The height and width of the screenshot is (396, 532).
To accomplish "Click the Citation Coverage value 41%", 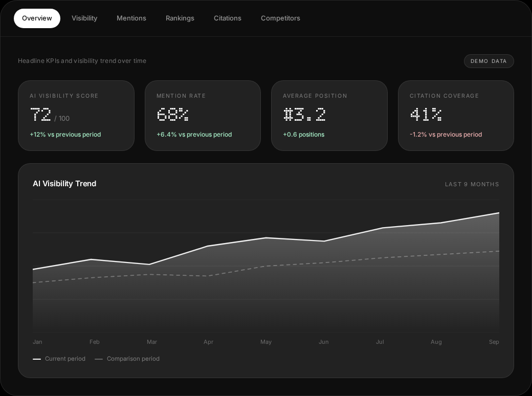I will click(x=426, y=115).
